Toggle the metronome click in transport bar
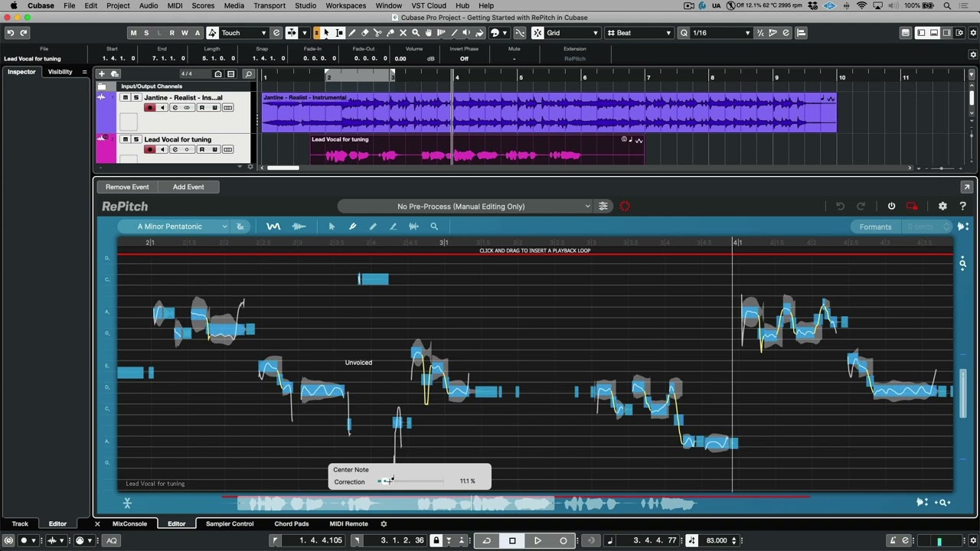980x551 pixels. [893, 540]
